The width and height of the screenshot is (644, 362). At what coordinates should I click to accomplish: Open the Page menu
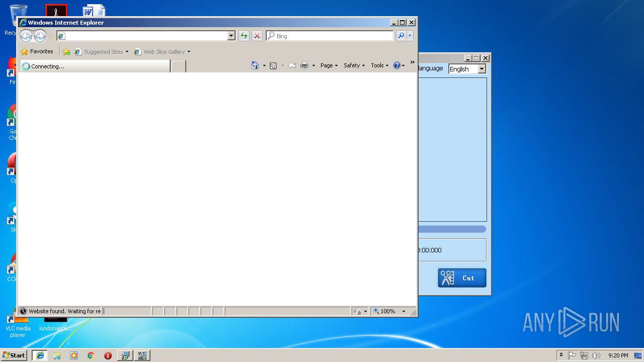click(x=329, y=65)
